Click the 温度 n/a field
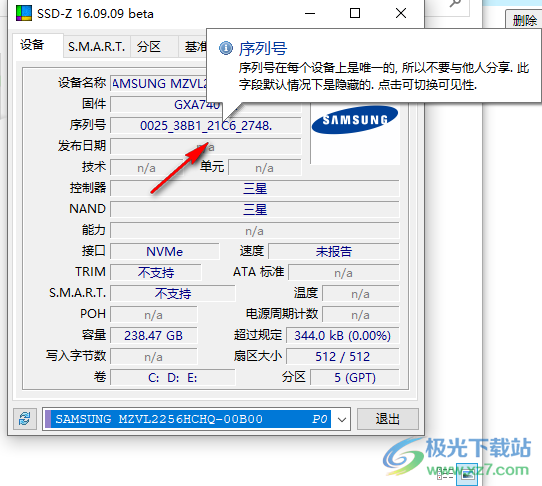Viewport: 542px width, 486px height. [361, 294]
